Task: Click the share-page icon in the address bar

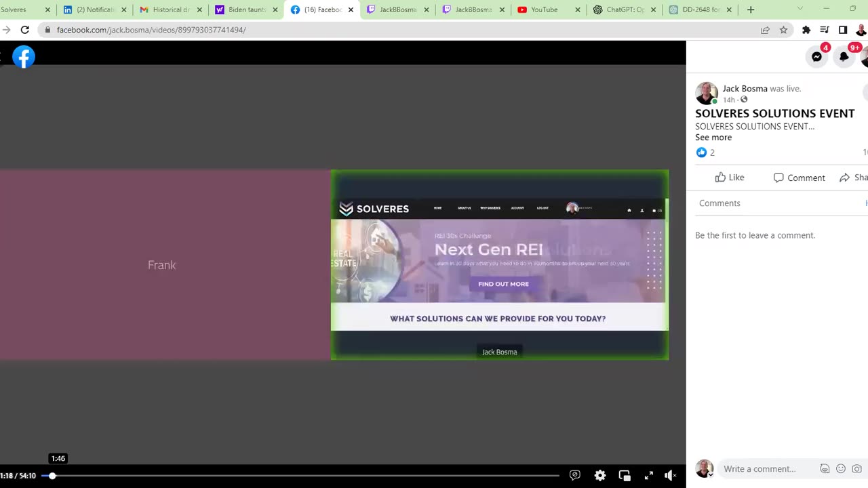Action: coord(765,30)
